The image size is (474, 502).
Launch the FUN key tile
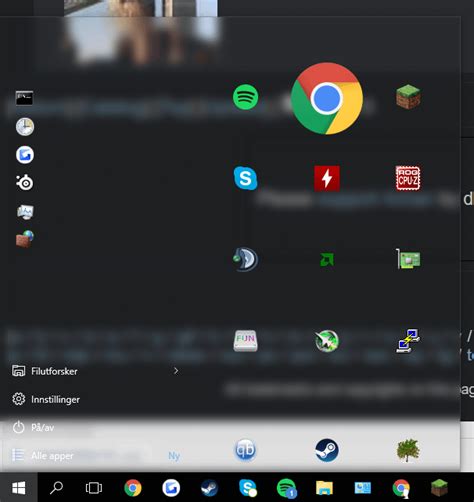point(245,341)
